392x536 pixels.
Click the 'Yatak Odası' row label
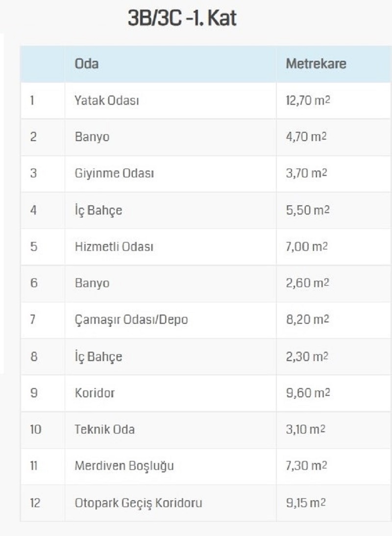coord(107,100)
